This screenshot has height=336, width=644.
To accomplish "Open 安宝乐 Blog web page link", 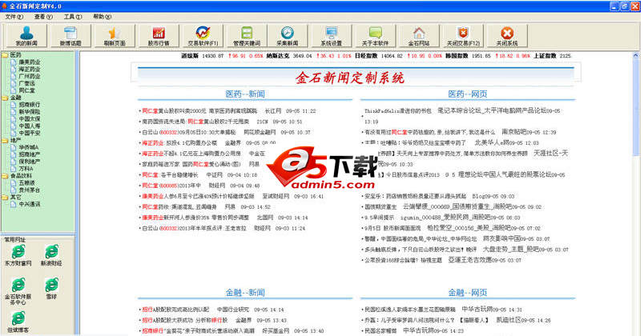I will (440, 197).
